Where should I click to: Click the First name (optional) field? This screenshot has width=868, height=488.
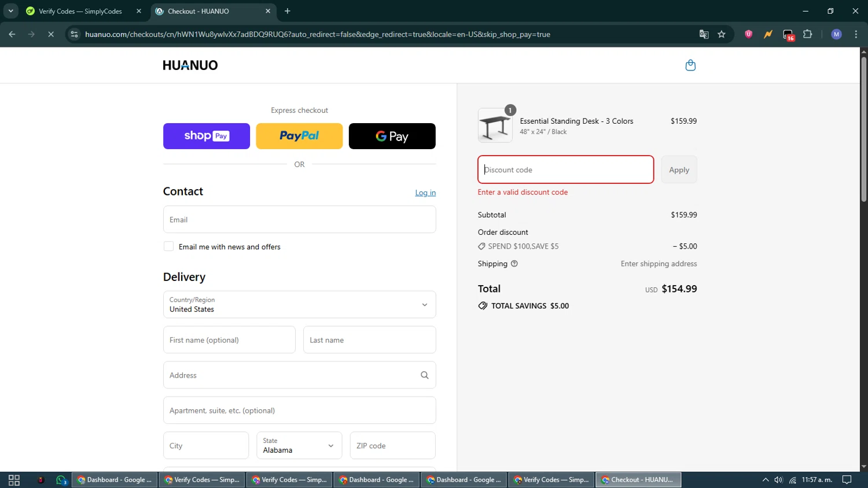(x=229, y=340)
